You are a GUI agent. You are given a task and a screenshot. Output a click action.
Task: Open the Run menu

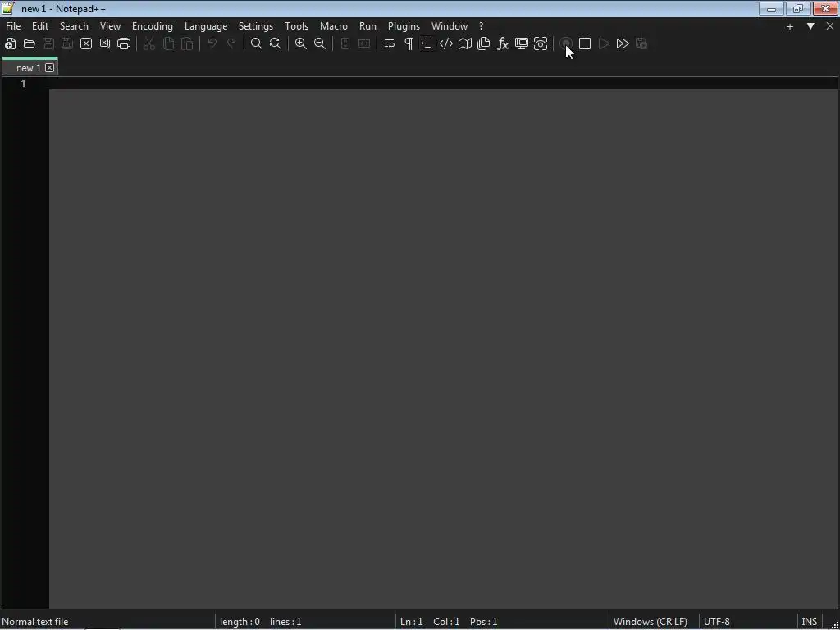[368, 26]
